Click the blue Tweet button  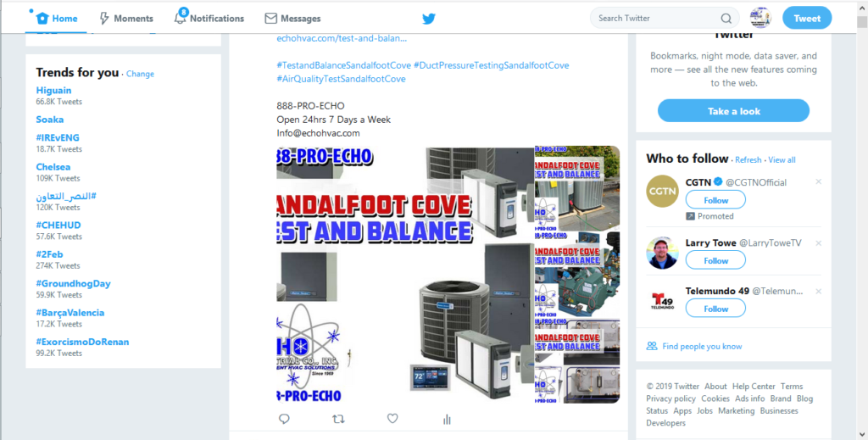(806, 19)
